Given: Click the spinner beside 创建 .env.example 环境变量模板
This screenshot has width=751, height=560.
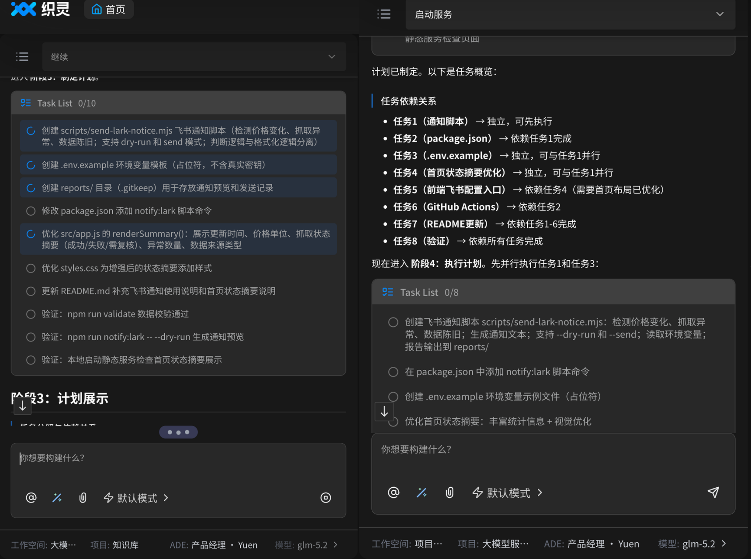Looking at the screenshot, I should click(31, 165).
